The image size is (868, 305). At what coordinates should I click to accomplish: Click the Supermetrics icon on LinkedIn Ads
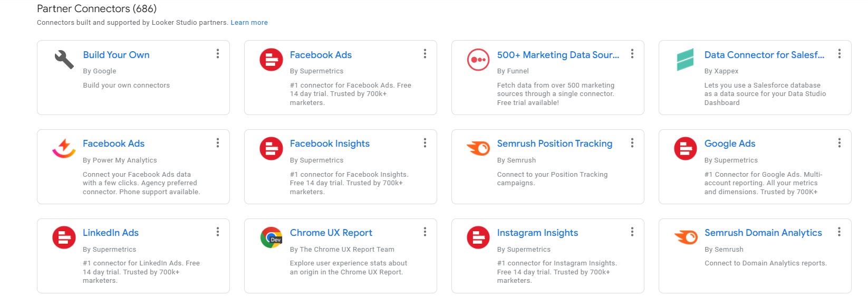[64, 237]
